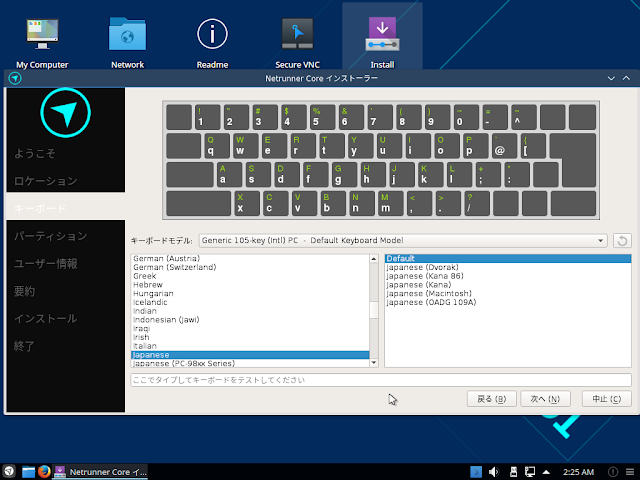The height and width of the screenshot is (480, 640).
Task: Click the @ key on keyboard preview
Action: click(504, 146)
